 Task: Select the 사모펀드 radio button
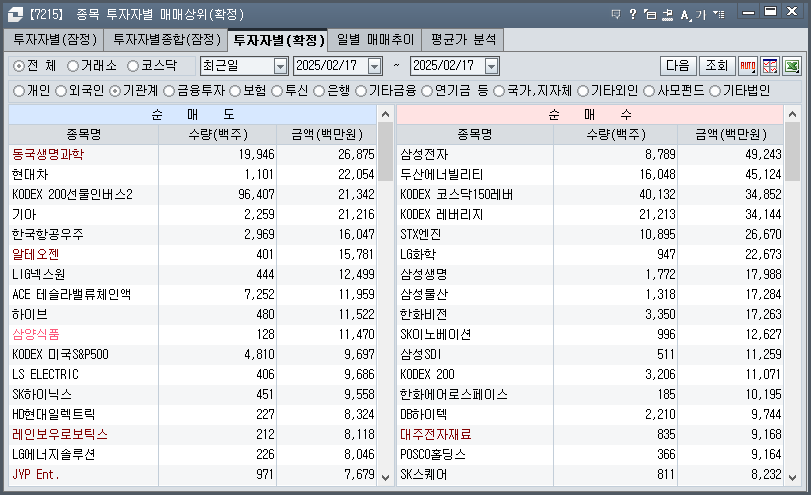tap(649, 91)
